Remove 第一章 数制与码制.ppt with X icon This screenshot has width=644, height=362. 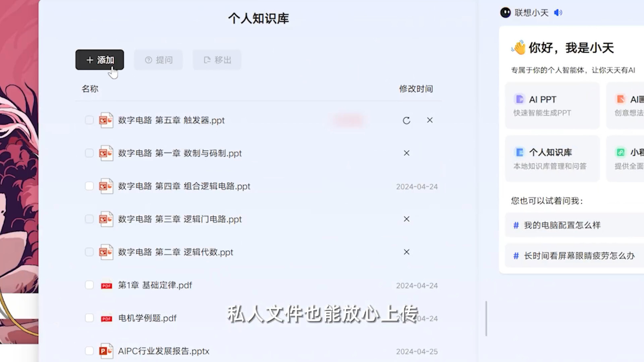coord(407,153)
